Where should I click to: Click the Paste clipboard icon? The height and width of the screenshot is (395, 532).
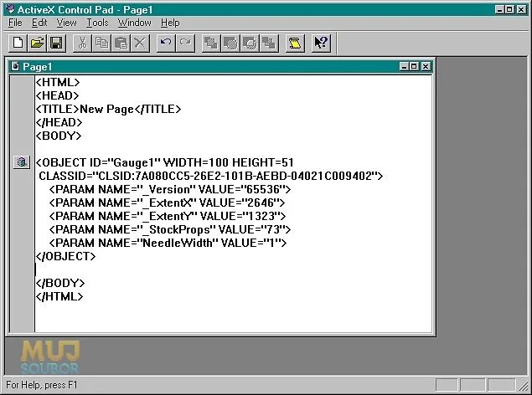[x=121, y=43]
